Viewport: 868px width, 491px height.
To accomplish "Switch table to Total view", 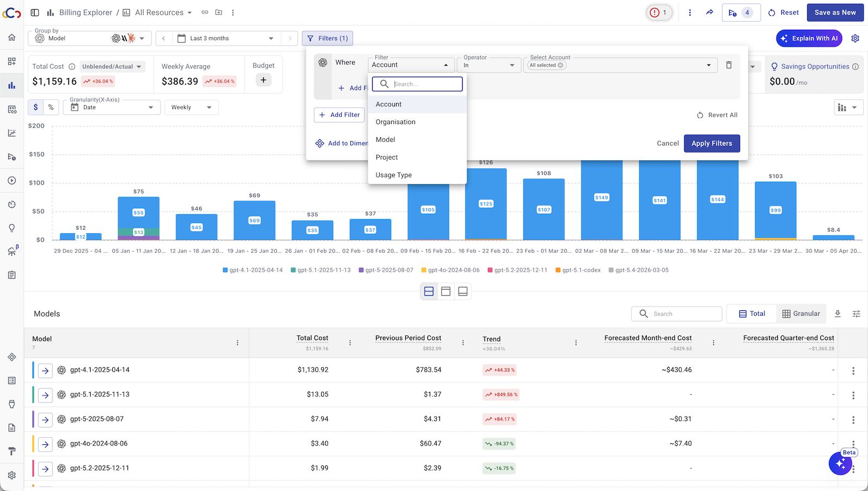I will coord(751,314).
